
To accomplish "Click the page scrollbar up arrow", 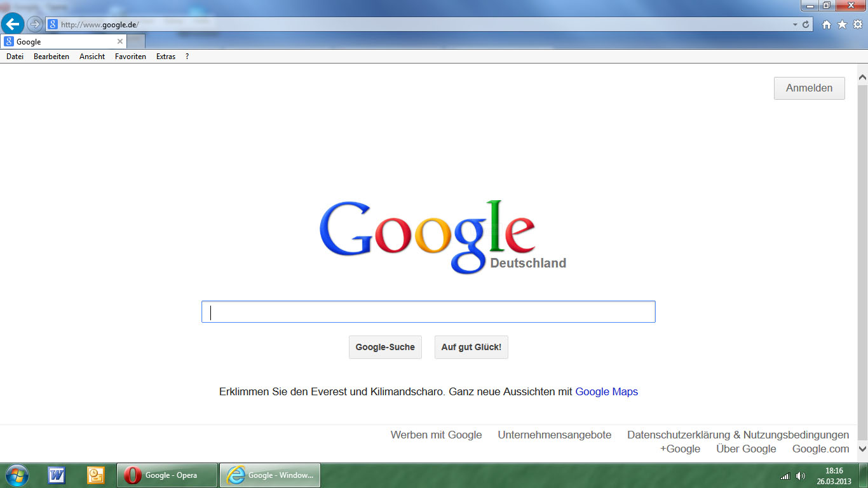I will click(862, 78).
